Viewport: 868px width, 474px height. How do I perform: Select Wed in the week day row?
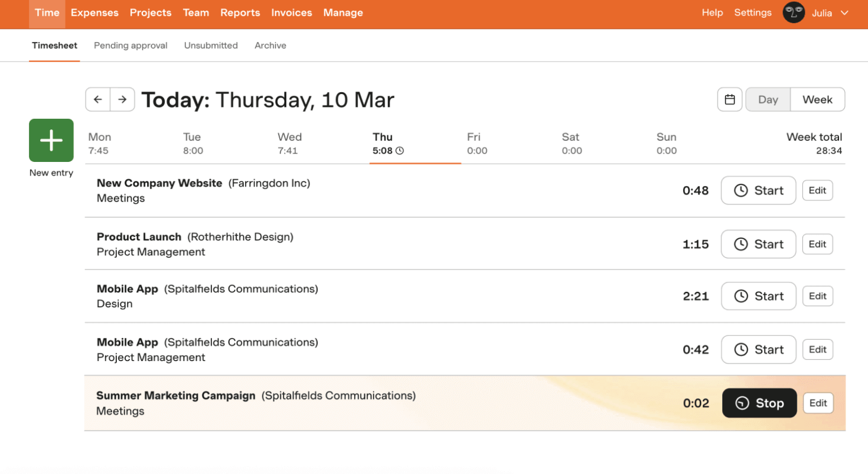pyautogui.click(x=289, y=143)
